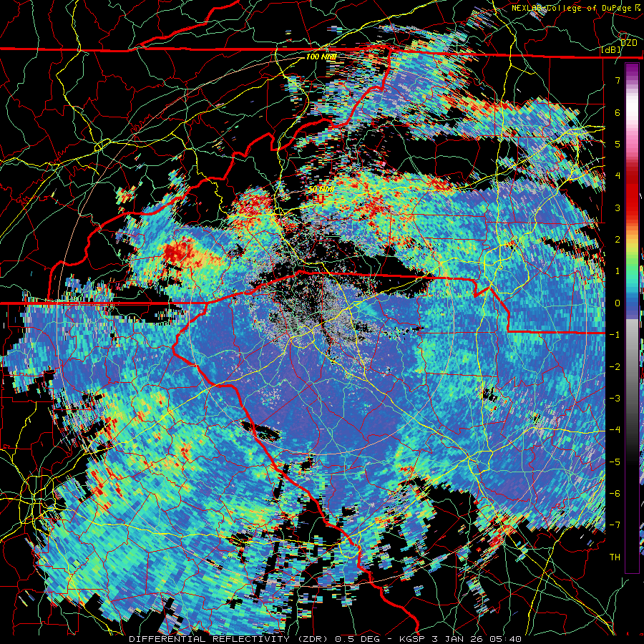Click the TH label below the scale
The image size is (644, 644).
pyautogui.click(x=615, y=557)
